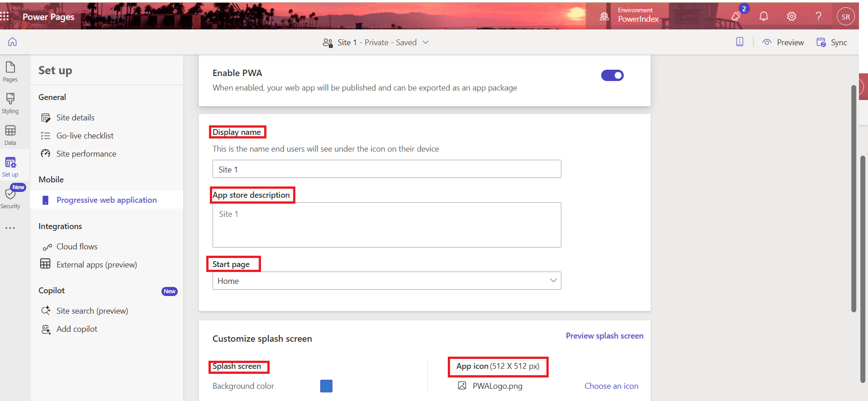Open Go-live checklist
The height and width of the screenshot is (401, 868).
coord(85,136)
